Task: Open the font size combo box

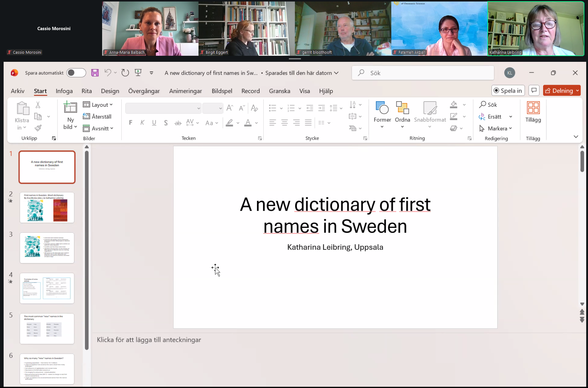Action: 213,108
